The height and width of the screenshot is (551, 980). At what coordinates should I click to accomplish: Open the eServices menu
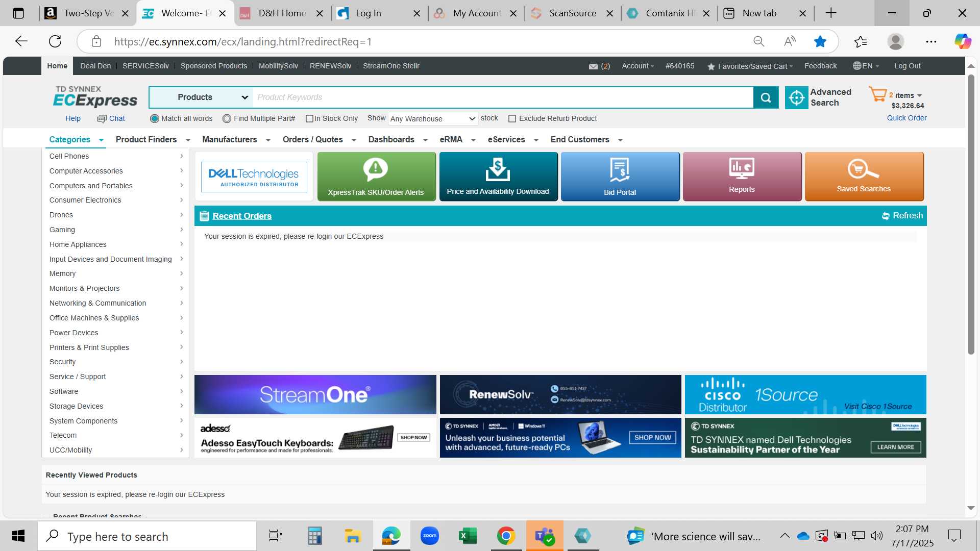pyautogui.click(x=513, y=140)
